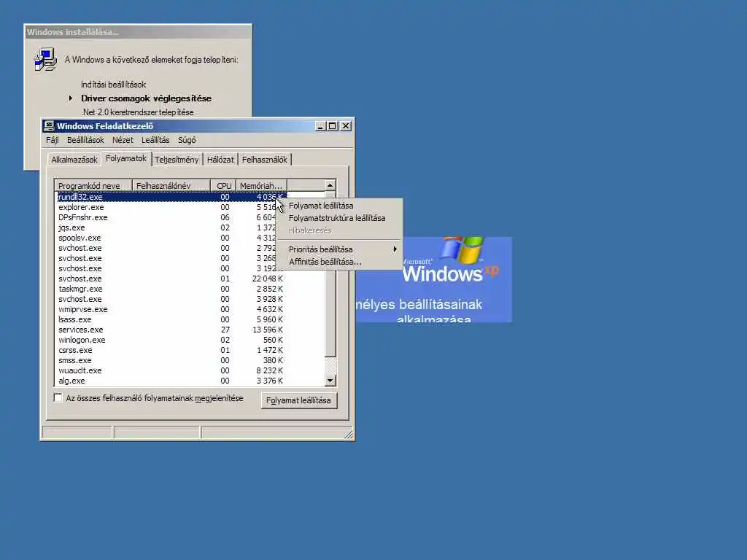
Task: Choose Folyamat leállítása in context menu
Action: point(339,206)
